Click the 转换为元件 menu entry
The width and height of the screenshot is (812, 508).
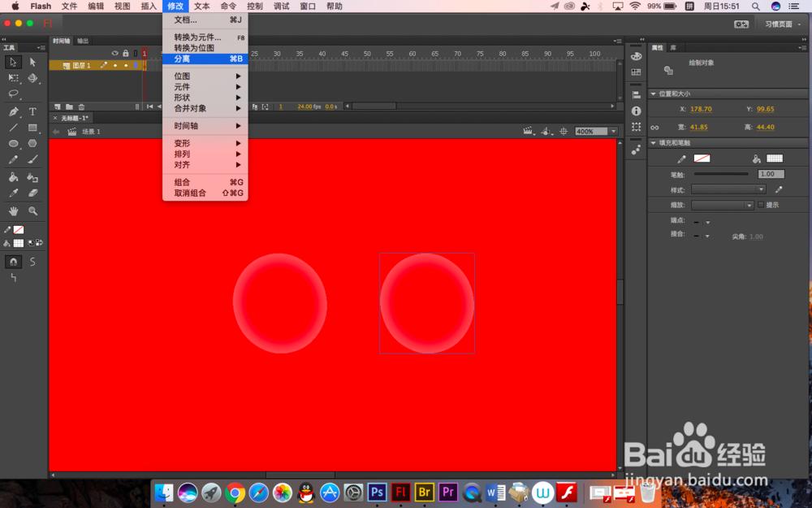point(197,37)
